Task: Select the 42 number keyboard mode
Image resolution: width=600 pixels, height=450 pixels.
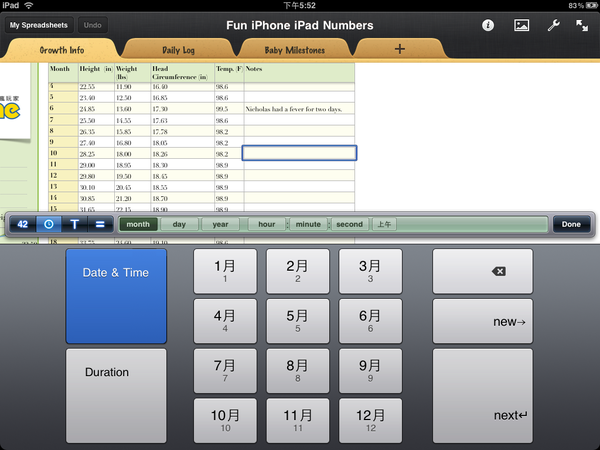Action: [23, 224]
